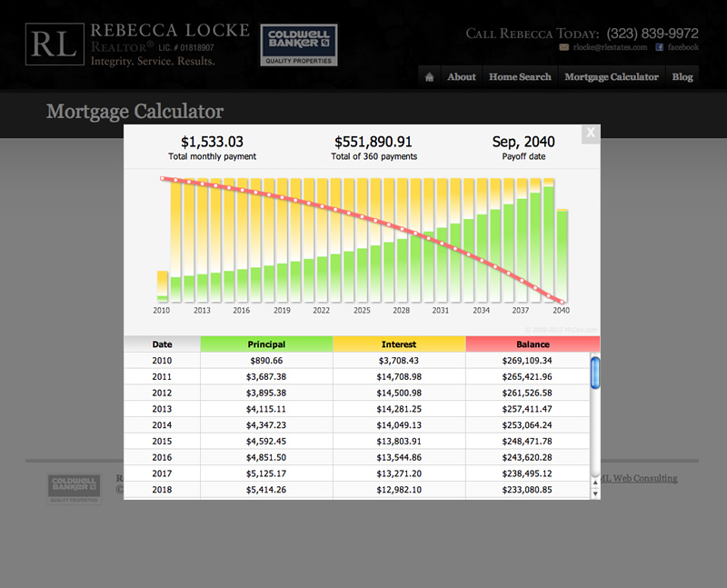Click the yellow Interest column header
This screenshot has height=588, width=727.
pos(399,344)
